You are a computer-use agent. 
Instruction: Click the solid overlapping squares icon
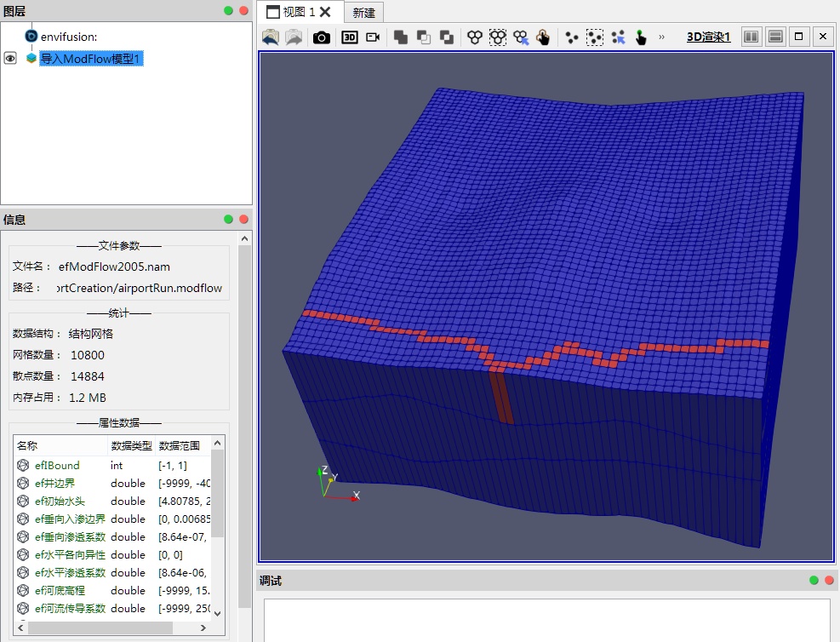pyautogui.click(x=401, y=37)
